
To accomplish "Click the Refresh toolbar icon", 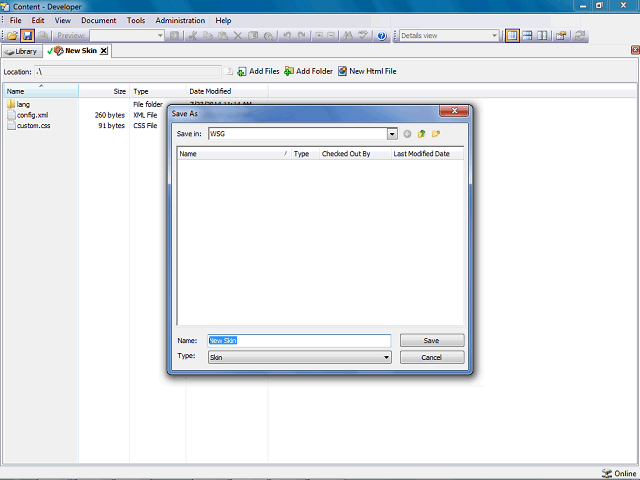I will click(x=580, y=36).
